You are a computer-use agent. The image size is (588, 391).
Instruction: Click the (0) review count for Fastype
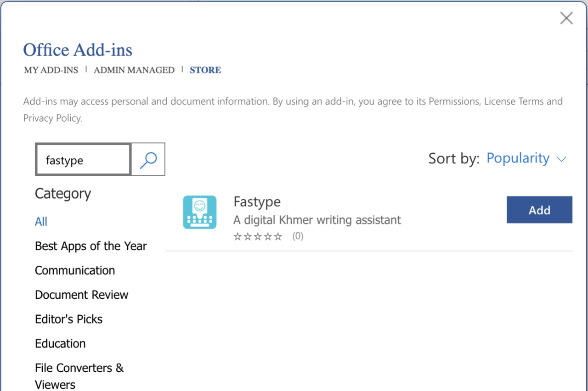click(x=298, y=237)
